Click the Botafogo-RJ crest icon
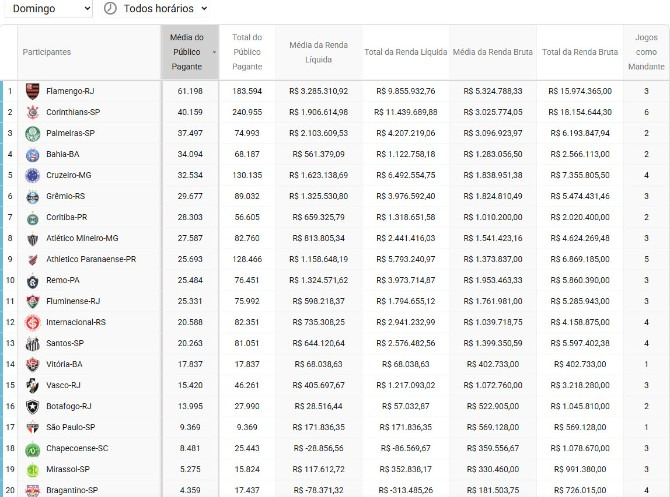This screenshot has height=497, width=670. pyautogui.click(x=32, y=406)
